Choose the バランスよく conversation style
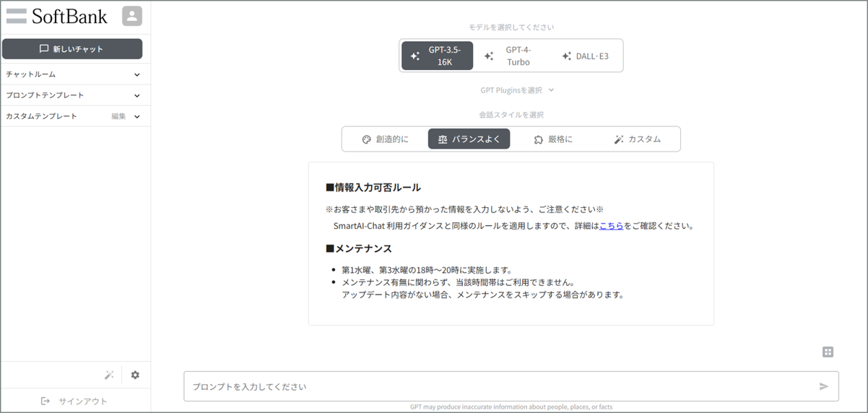The height and width of the screenshot is (413, 868). (x=469, y=139)
